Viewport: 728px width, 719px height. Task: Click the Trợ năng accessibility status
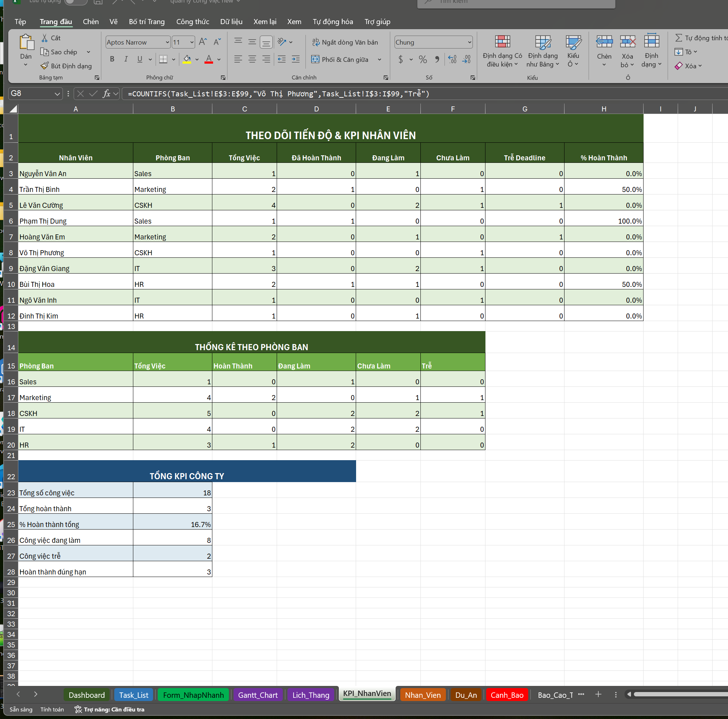[110, 709]
